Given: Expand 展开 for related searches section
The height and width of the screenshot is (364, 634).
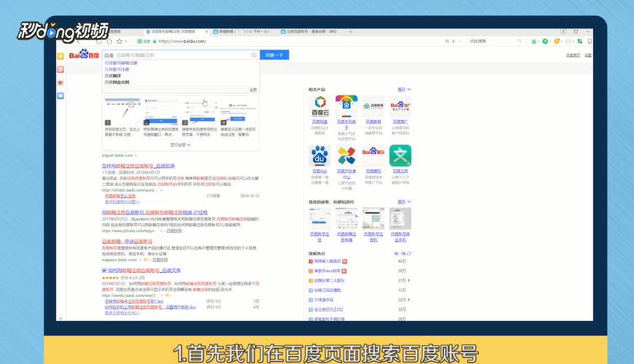Looking at the screenshot, I should [x=404, y=202].
